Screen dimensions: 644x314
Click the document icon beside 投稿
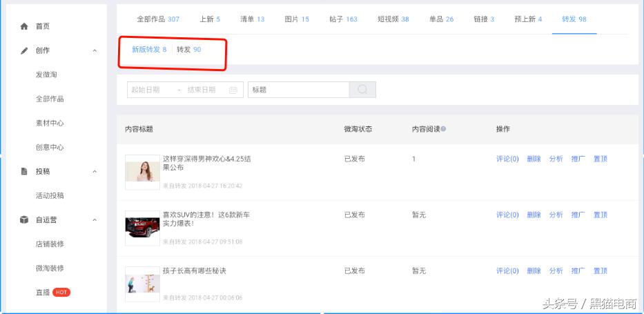(24, 172)
